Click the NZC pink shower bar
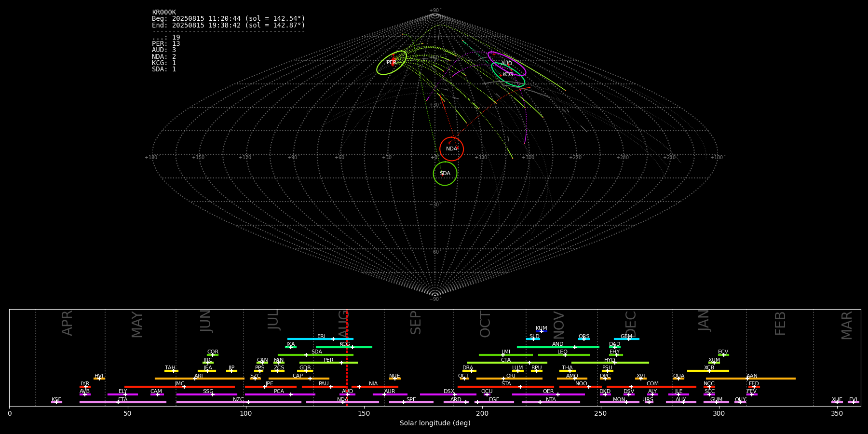Screen dimensions: 868x434 (x=239, y=402)
